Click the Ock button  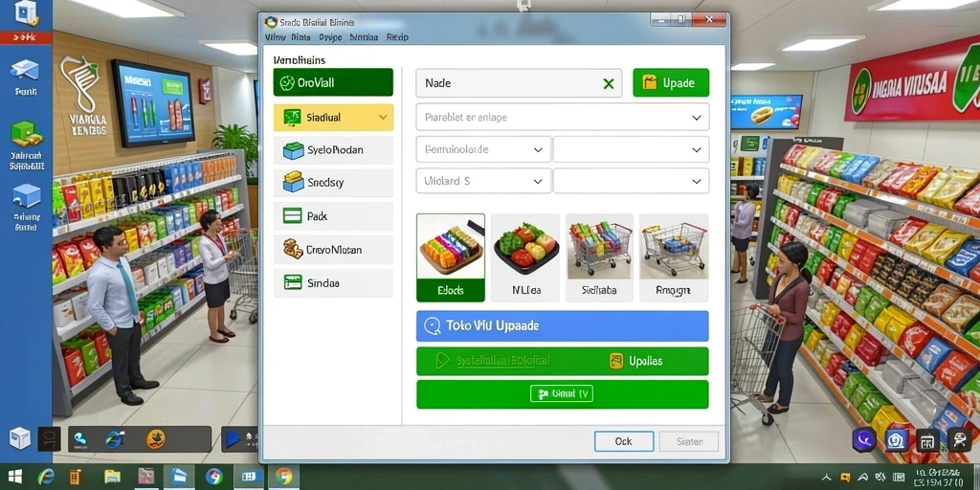623,441
